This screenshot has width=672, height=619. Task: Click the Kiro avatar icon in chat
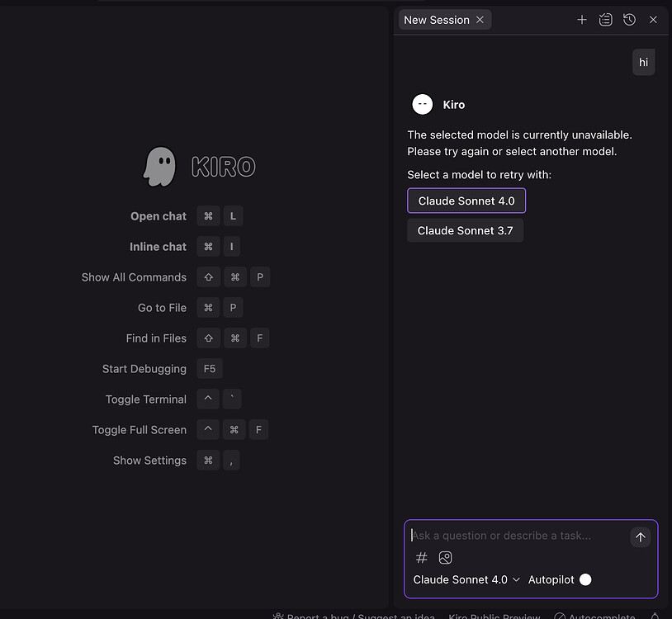[x=422, y=105]
